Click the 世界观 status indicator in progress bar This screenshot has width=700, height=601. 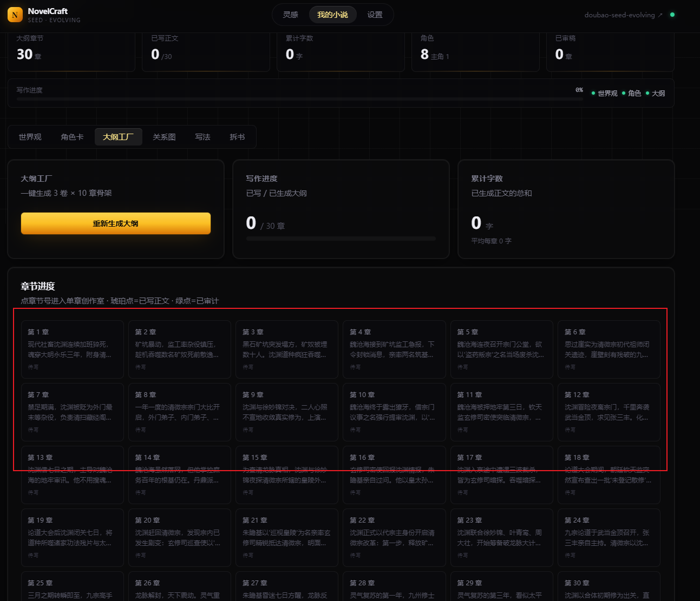pyautogui.click(x=605, y=94)
